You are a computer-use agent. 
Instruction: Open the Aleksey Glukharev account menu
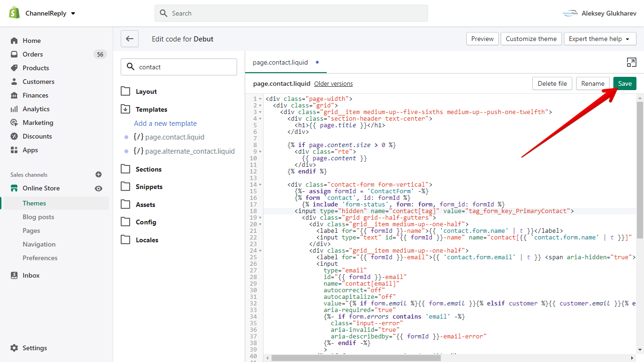pos(599,13)
